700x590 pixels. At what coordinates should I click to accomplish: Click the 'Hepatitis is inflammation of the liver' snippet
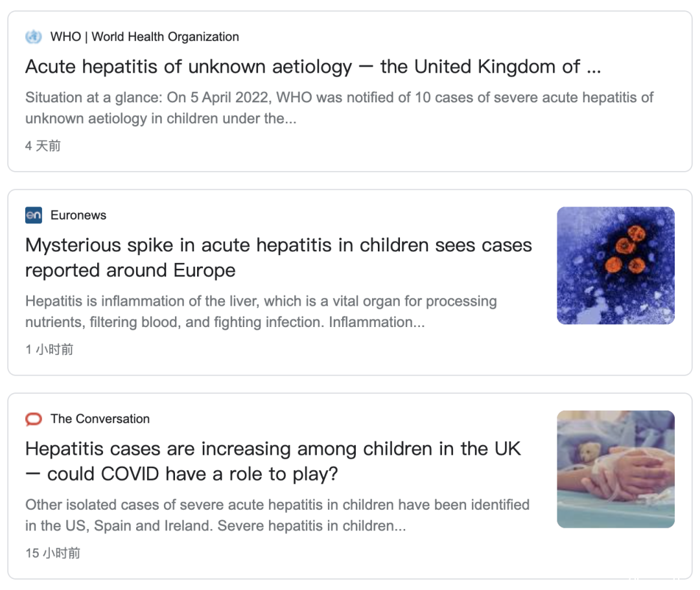(x=261, y=312)
